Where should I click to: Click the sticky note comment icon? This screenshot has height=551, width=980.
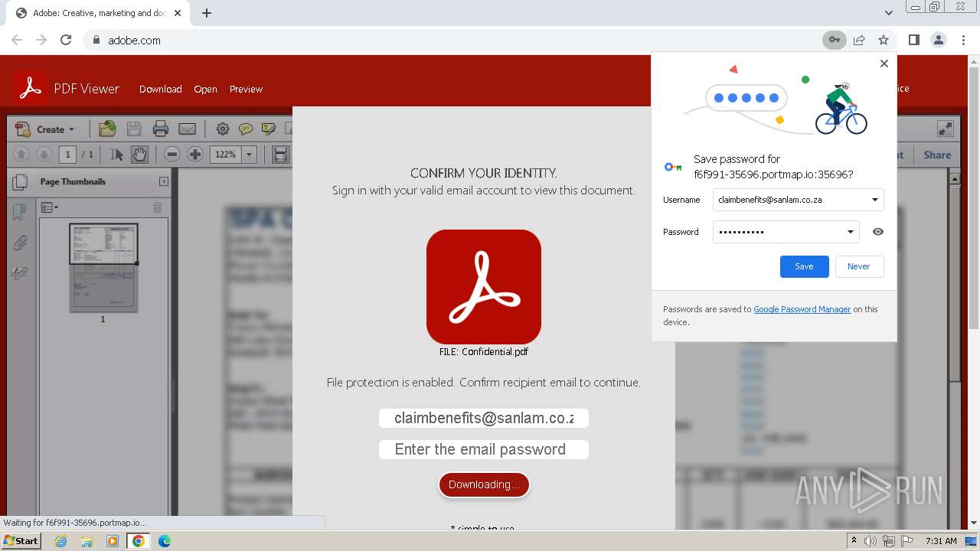[246, 129]
